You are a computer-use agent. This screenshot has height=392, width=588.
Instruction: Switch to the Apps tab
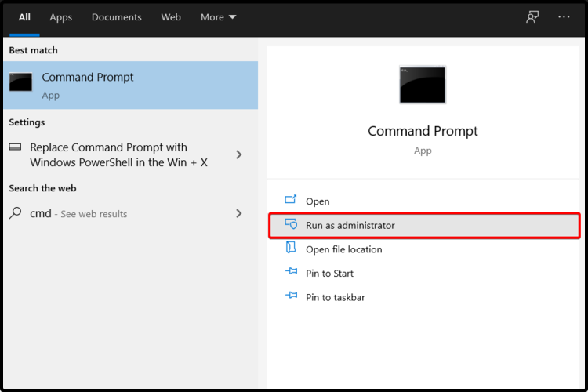pyautogui.click(x=60, y=17)
